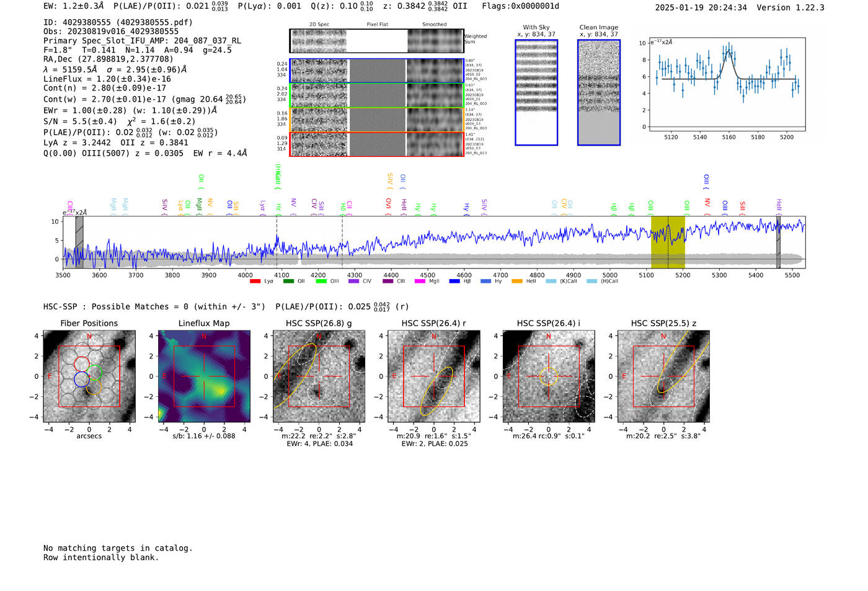Select the red-bordered 2D spectrum row

click(377, 144)
